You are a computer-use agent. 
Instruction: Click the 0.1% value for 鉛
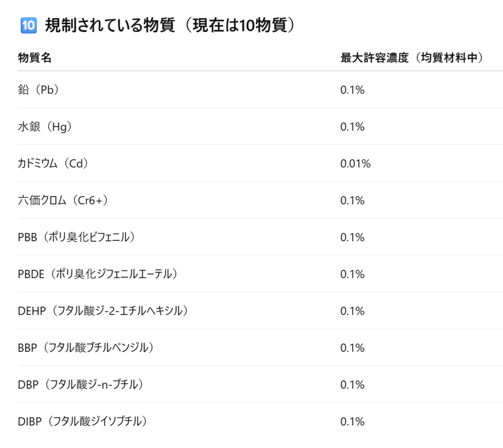tap(353, 90)
